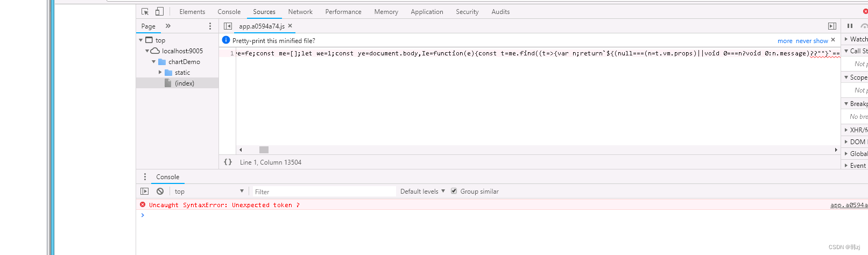Collapse the top frame tree node

coord(141,40)
